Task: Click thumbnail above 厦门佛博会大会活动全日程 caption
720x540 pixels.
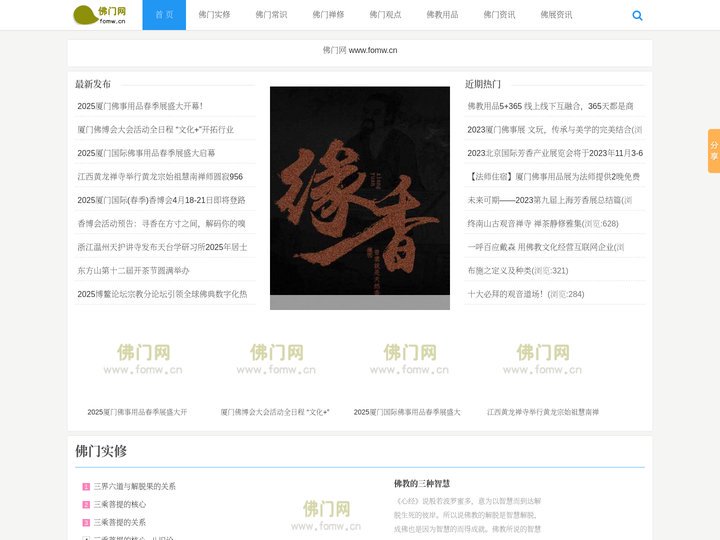Action: pyautogui.click(x=276, y=359)
